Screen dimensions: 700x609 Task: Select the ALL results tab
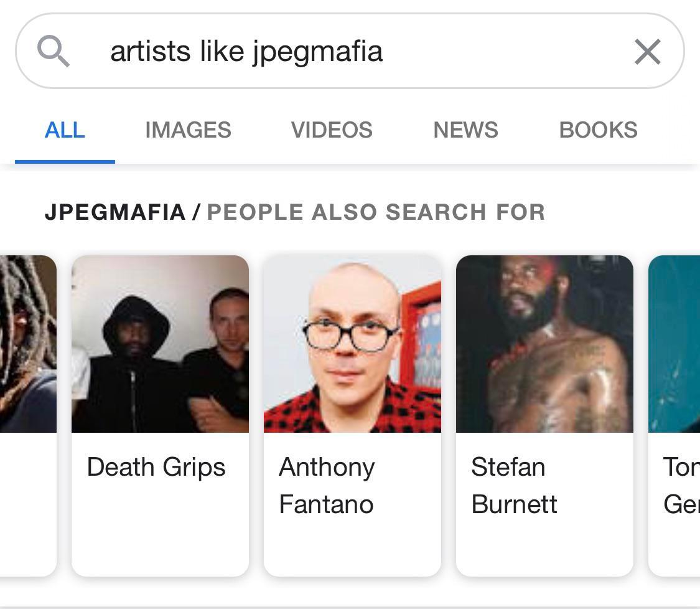tap(65, 130)
